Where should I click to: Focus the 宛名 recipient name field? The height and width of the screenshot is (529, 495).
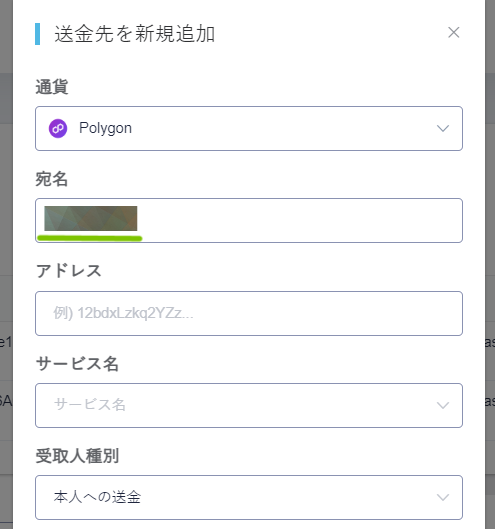[249, 220]
